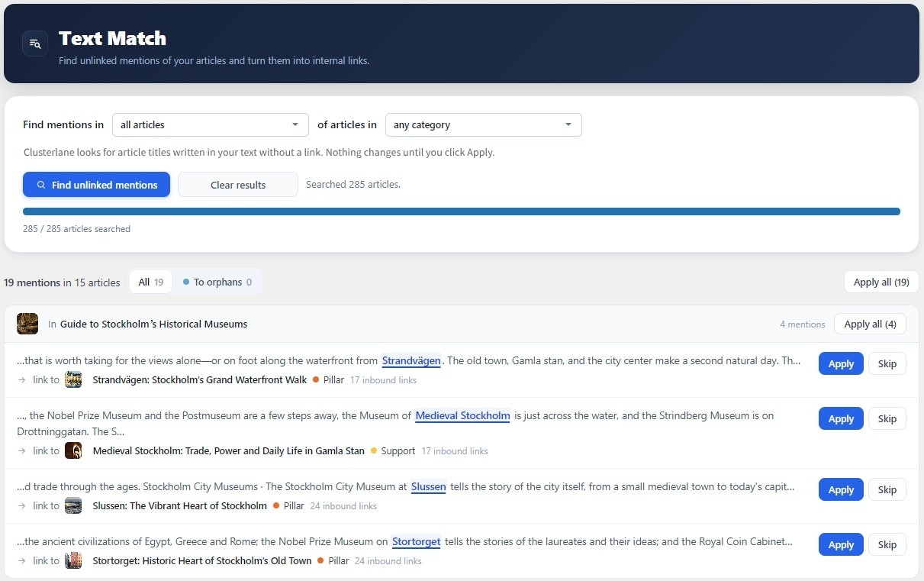Click the Stortorget article thumbnail icon
Viewport: 924px width, 581px height.
(73, 560)
